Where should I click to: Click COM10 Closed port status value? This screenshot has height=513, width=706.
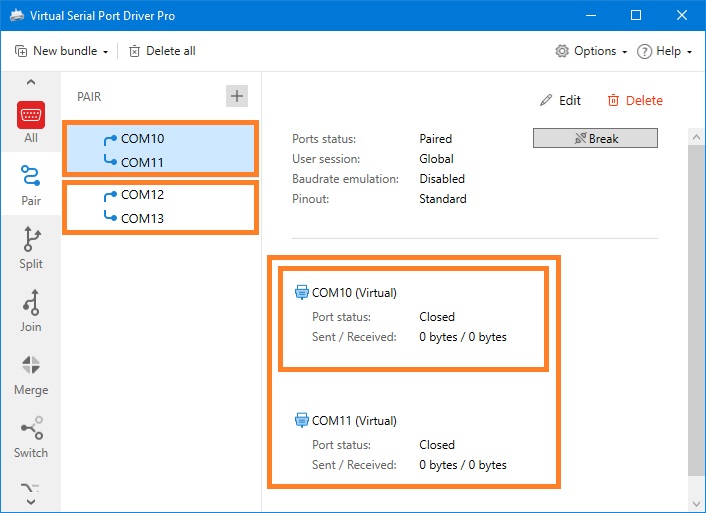[437, 317]
